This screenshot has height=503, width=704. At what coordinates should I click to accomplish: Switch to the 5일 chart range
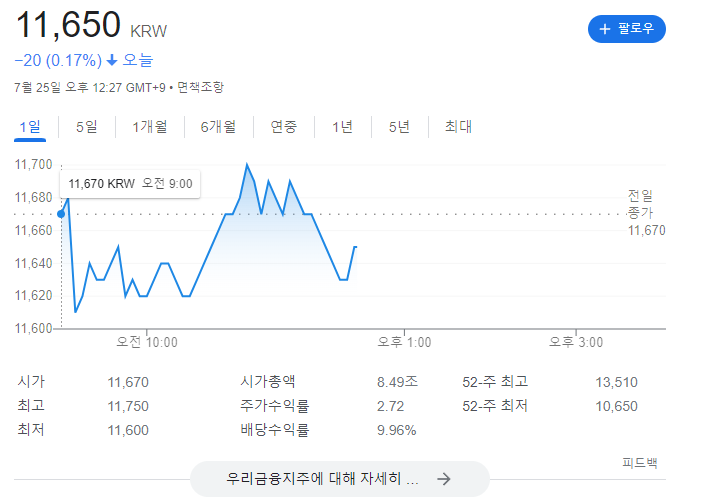[x=87, y=127]
